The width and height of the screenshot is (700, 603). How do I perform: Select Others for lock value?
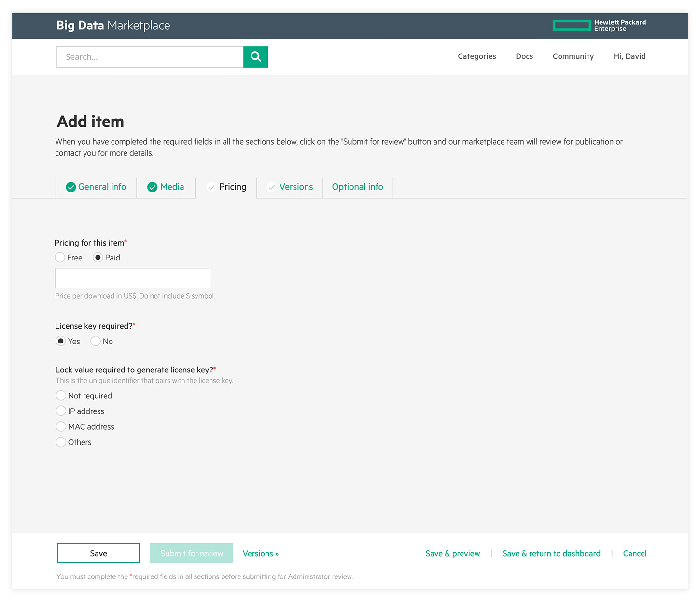click(61, 442)
